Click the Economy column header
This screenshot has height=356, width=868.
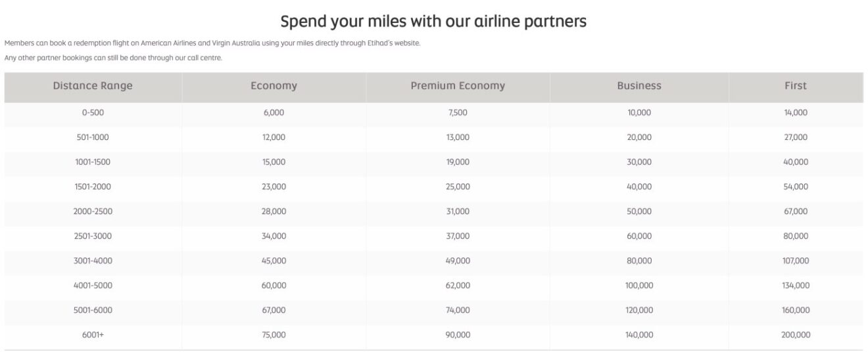(274, 86)
